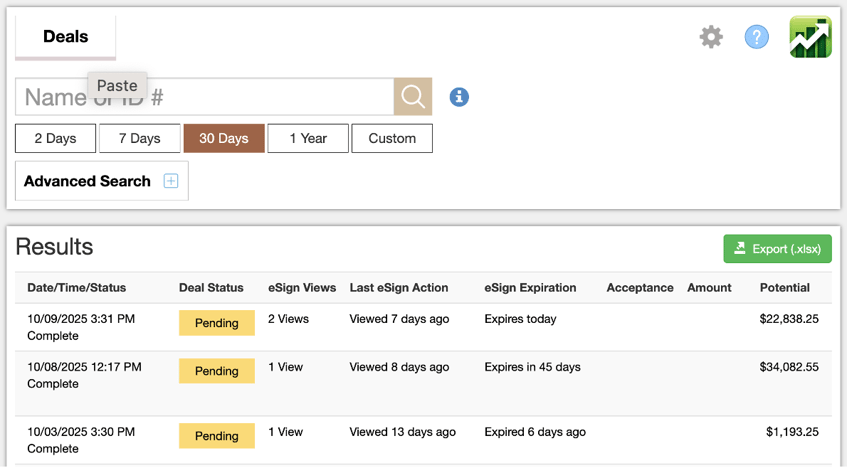Switch to the Deals tab
The image size is (847, 468).
[x=66, y=37]
